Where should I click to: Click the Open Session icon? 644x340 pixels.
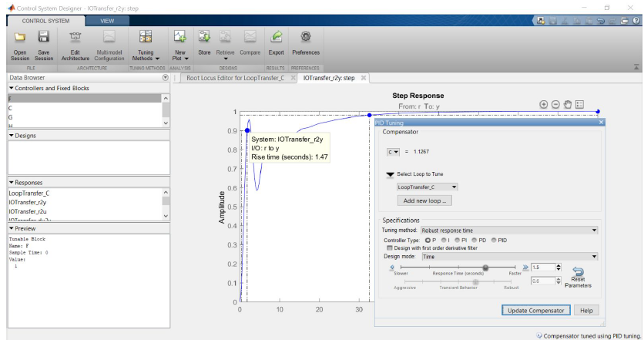click(20, 37)
